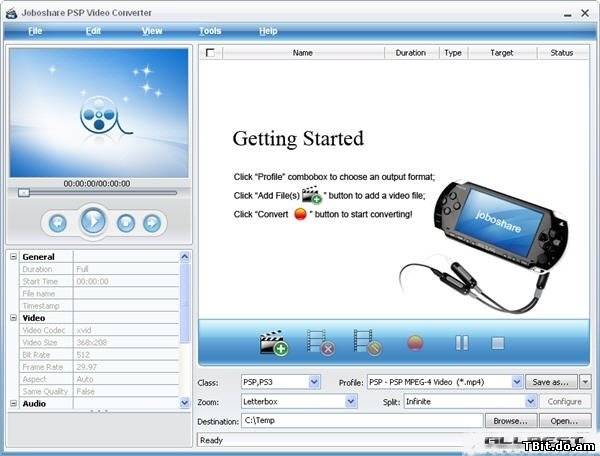The image size is (600, 456).
Task: Click the Status column header
Action: tap(562, 53)
